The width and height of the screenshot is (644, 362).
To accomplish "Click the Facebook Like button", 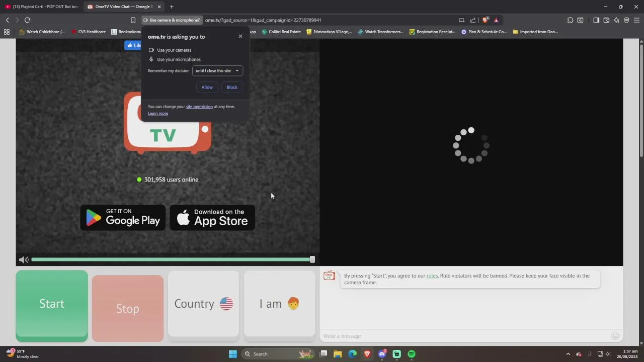I will (133, 45).
